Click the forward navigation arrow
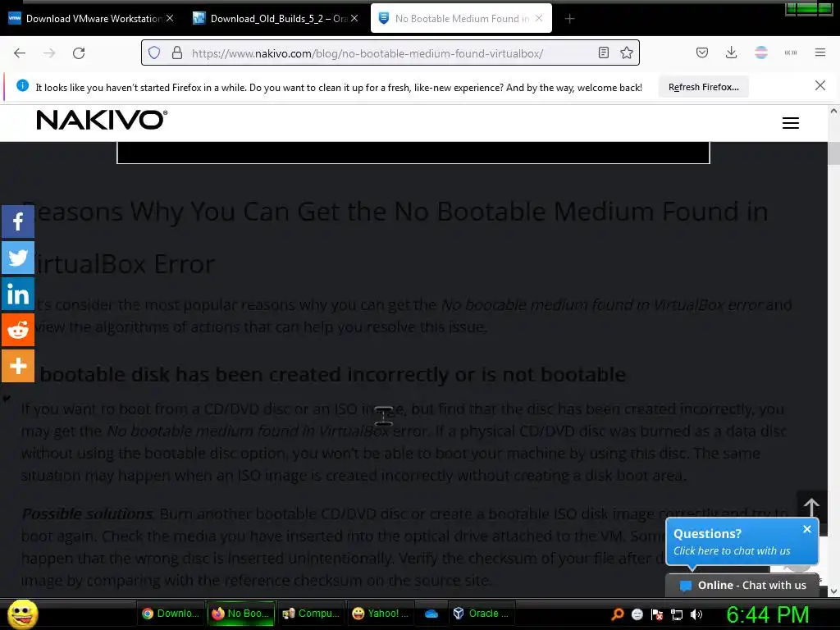The width and height of the screenshot is (840, 630). tap(49, 53)
